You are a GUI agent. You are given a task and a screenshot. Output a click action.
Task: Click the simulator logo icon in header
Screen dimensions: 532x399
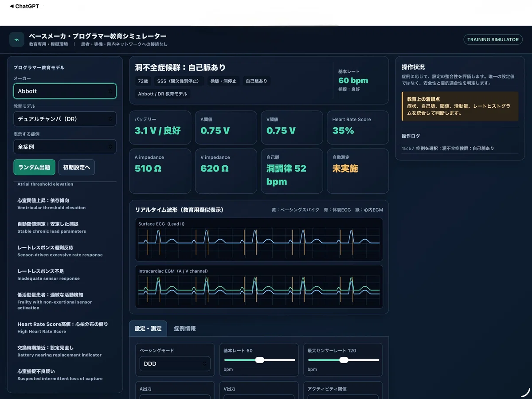[17, 39]
